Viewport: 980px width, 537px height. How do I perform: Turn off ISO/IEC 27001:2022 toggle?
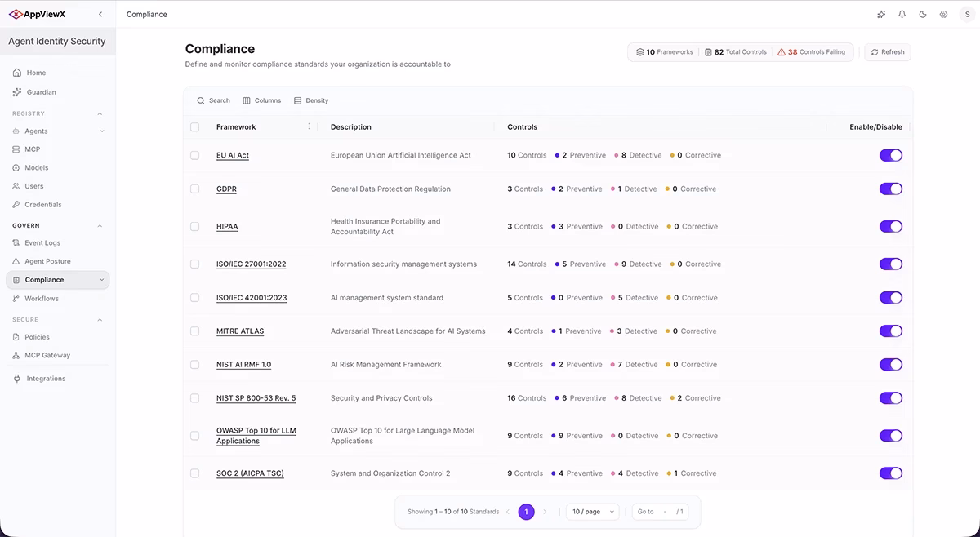click(891, 264)
